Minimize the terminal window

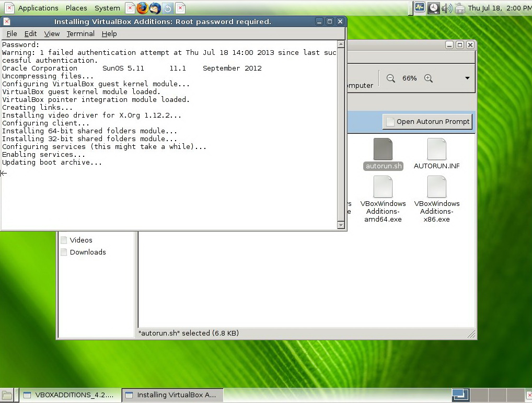pos(319,22)
